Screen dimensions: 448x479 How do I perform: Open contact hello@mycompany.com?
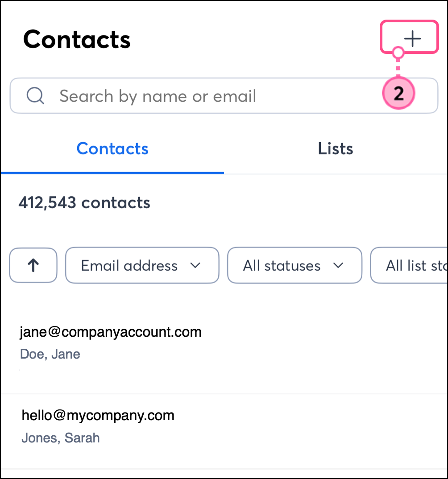click(x=98, y=416)
